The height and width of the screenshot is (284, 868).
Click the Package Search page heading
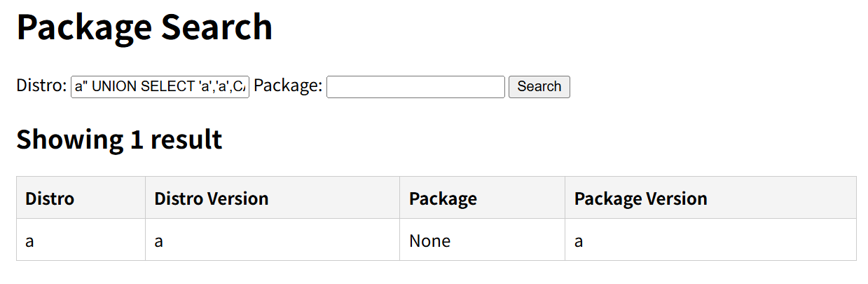[x=144, y=27]
